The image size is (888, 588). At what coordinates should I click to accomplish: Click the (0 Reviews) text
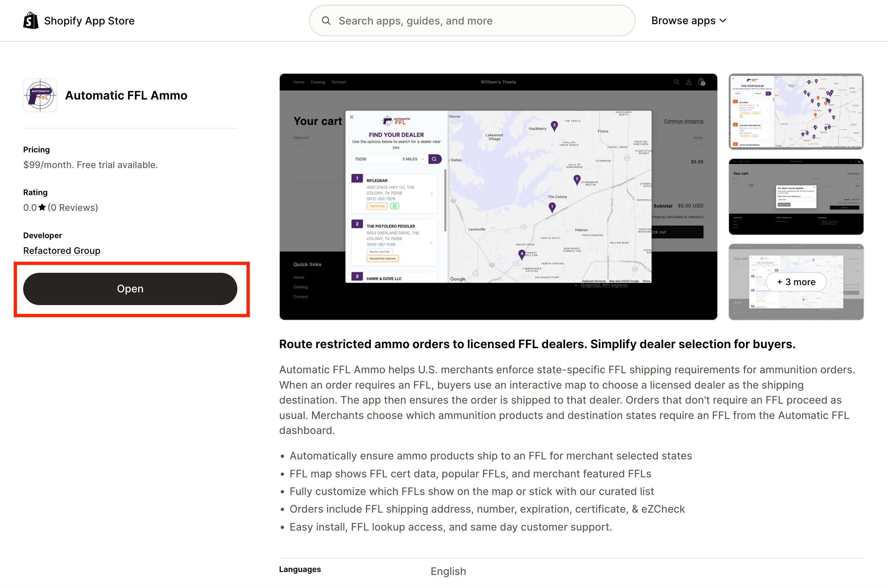[x=73, y=208]
